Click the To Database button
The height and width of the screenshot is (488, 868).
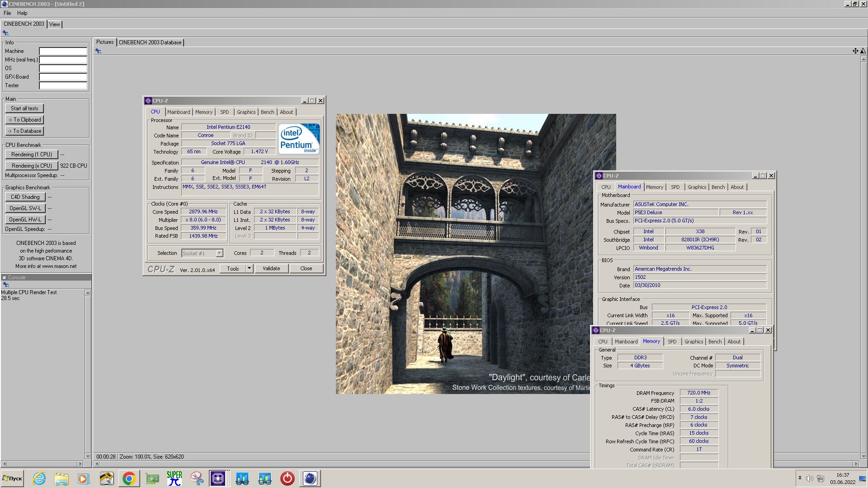24,131
